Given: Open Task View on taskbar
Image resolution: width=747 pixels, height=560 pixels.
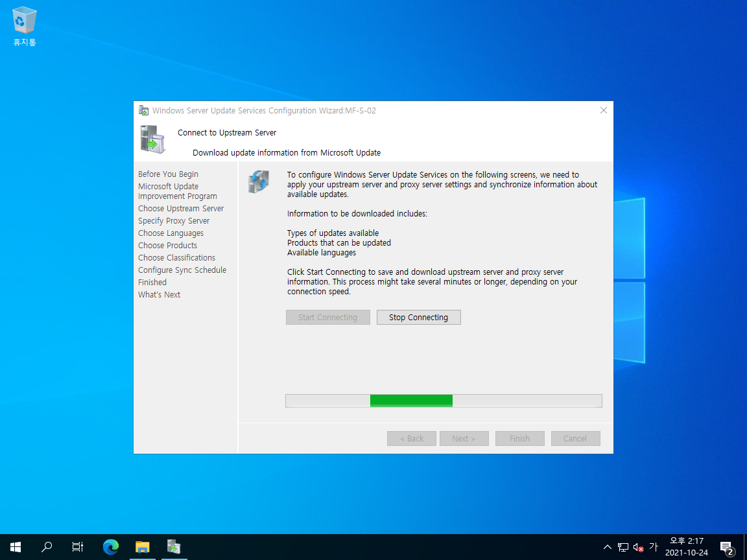Looking at the screenshot, I should coord(78,546).
